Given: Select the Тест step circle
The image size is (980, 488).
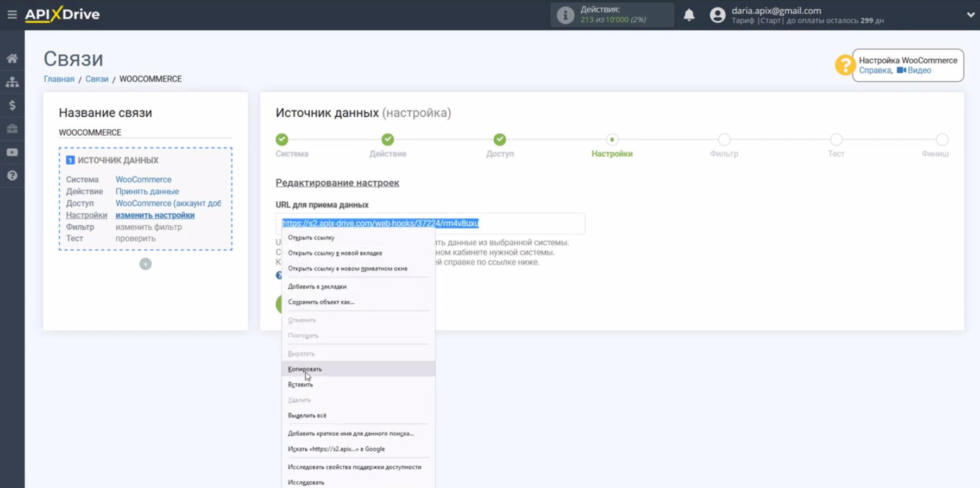Looking at the screenshot, I should (x=836, y=140).
